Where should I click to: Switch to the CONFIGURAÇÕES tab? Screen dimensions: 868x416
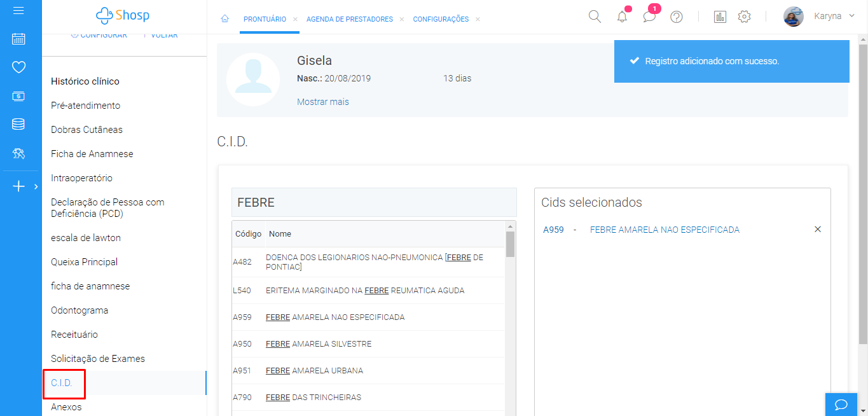(x=441, y=19)
